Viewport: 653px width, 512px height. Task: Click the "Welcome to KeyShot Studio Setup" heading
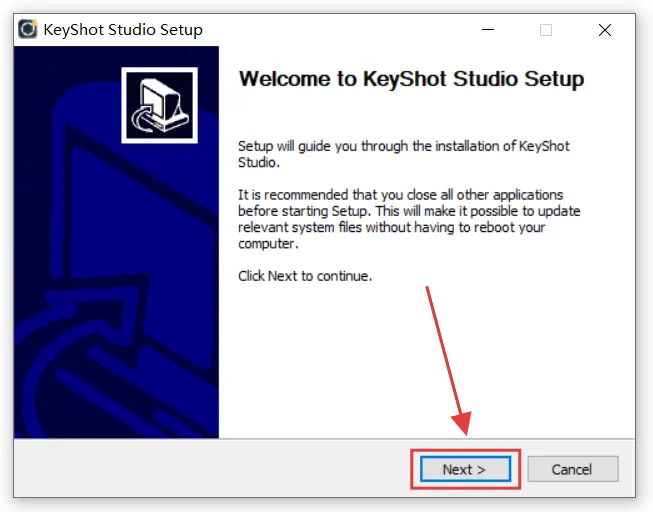tap(412, 79)
